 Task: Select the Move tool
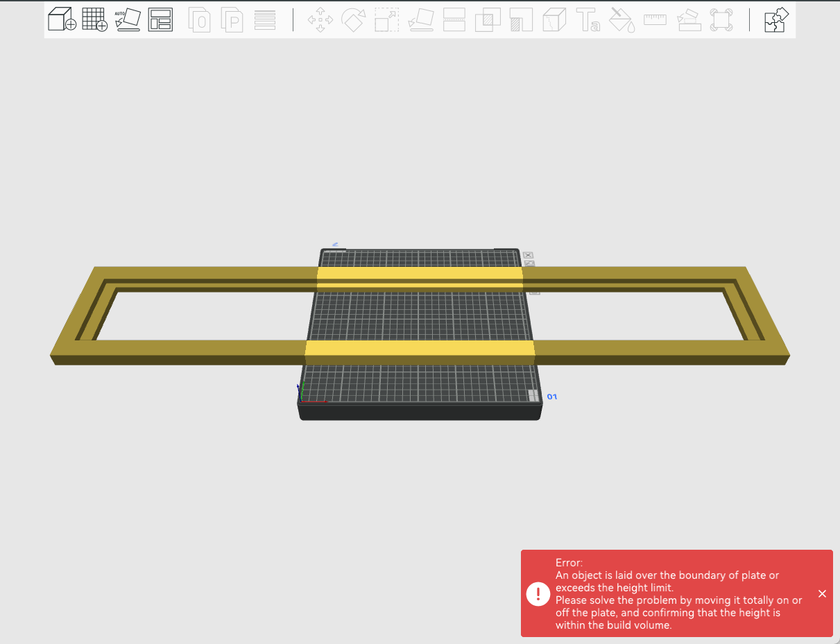[x=320, y=20]
